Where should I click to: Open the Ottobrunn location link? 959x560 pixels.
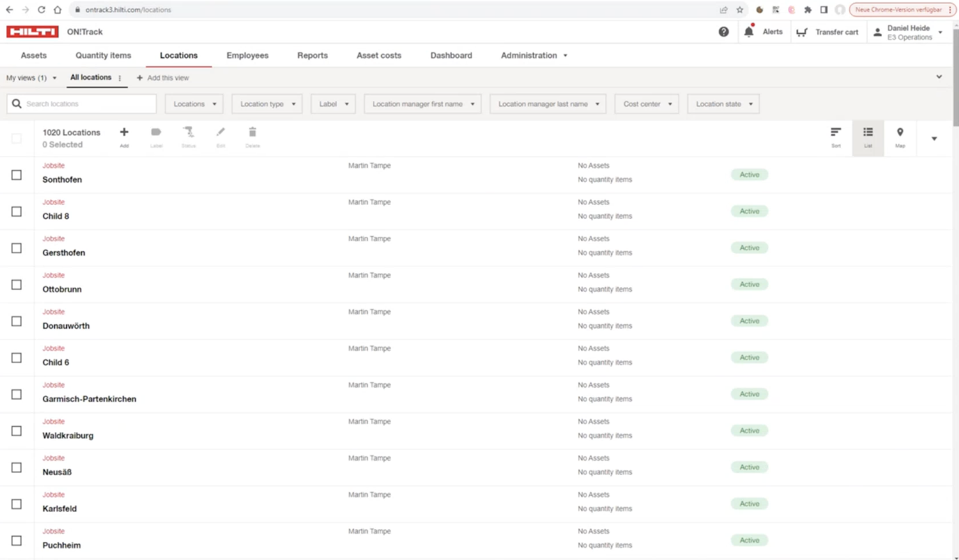tap(62, 289)
